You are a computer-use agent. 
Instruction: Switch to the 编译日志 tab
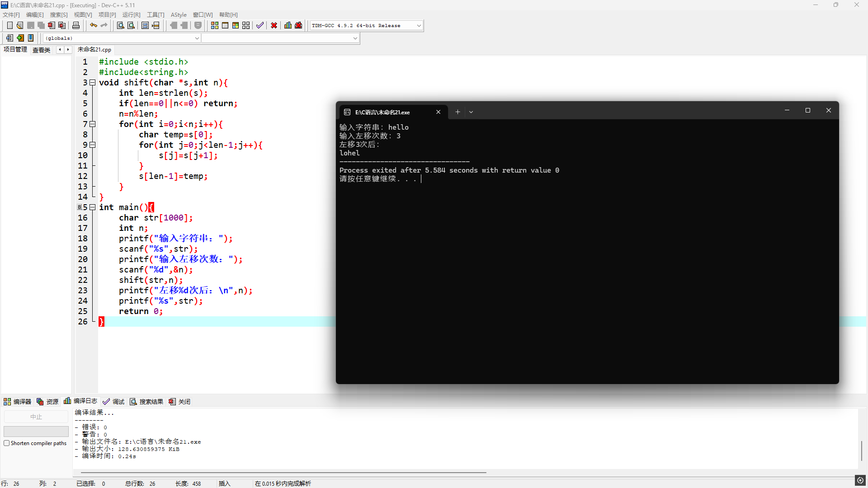(81, 401)
